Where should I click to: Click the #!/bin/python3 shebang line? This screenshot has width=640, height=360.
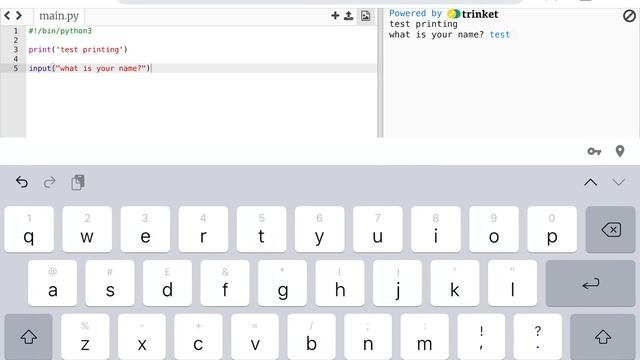[x=60, y=31]
